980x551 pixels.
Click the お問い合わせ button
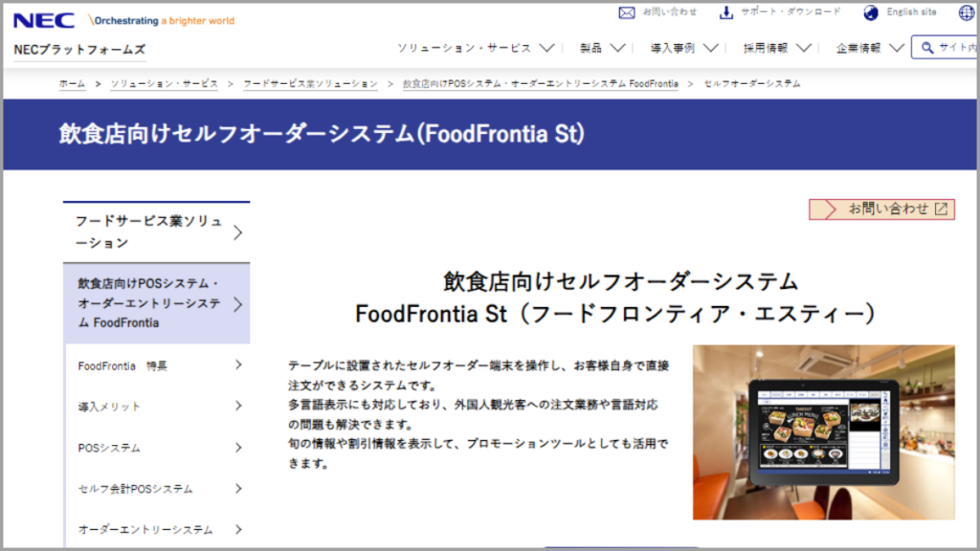881,209
